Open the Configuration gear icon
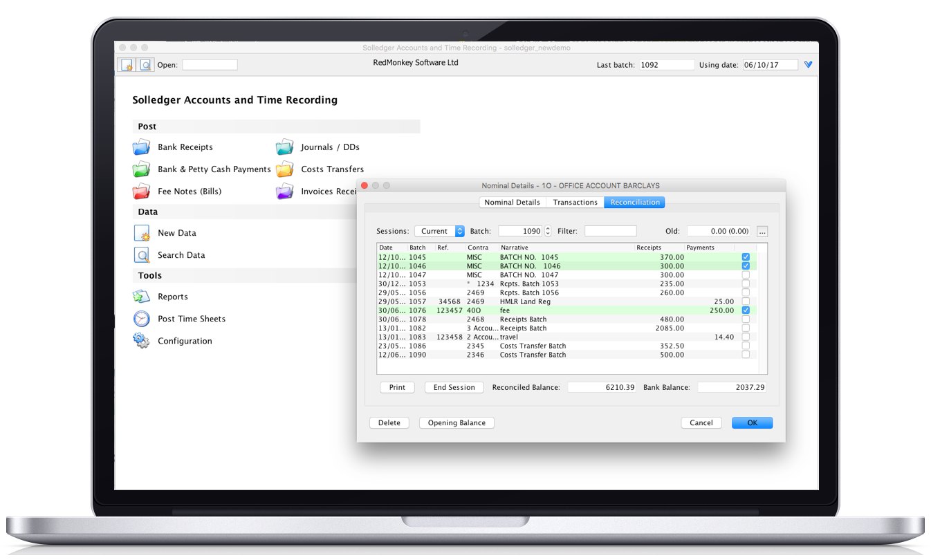The width and height of the screenshot is (931, 560). [x=141, y=341]
